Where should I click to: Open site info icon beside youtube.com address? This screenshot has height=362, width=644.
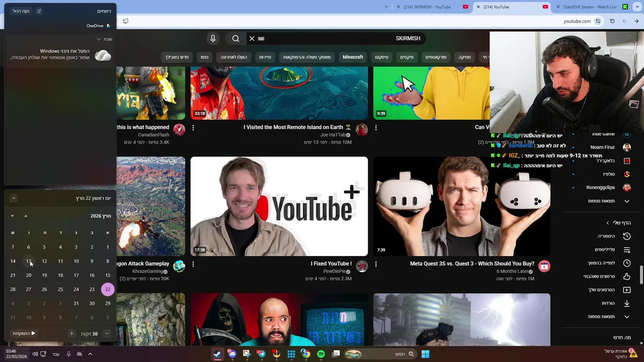coord(598,21)
